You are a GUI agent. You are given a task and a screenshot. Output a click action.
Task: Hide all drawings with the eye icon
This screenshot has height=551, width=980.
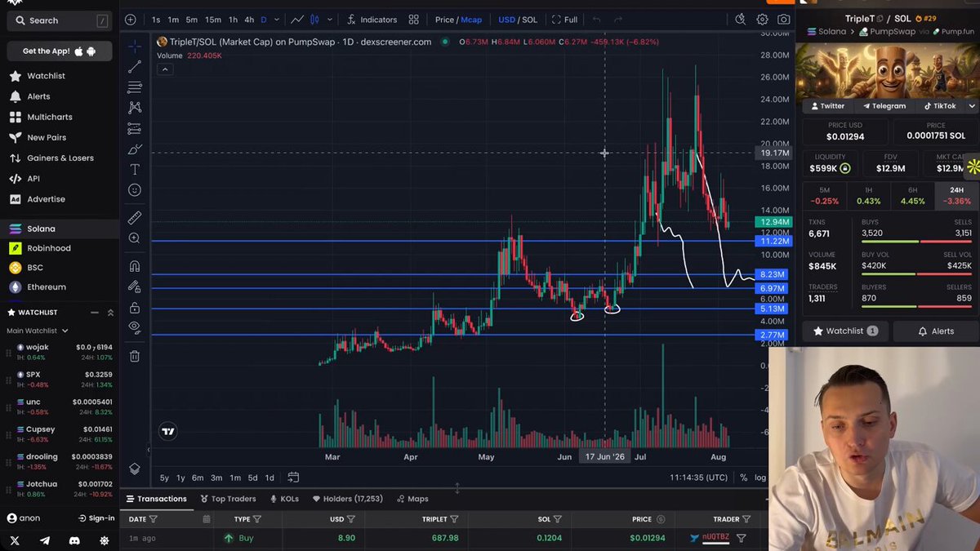click(x=135, y=328)
